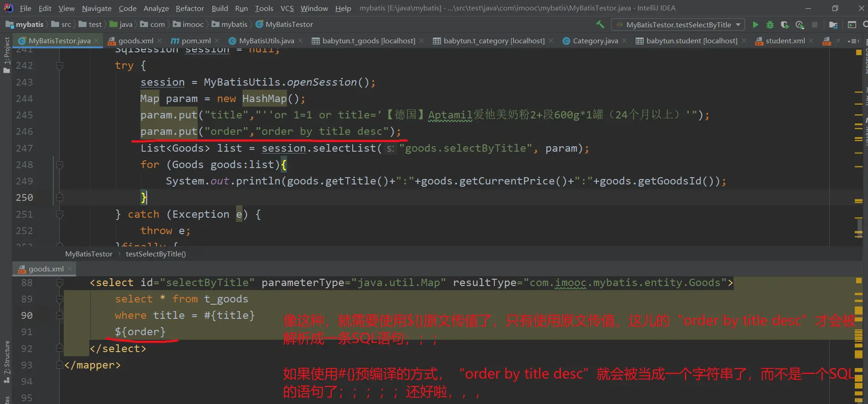Image resolution: width=868 pixels, height=404 pixels.
Task: Switch to the babytun.t_goods [localhost] tab
Action: 369,41
